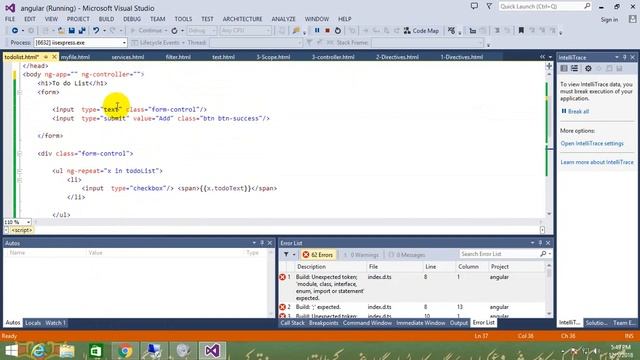640x360 pixels.
Task: Click the IntelliTrace settings gear icon
Action: [x=588, y=69]
